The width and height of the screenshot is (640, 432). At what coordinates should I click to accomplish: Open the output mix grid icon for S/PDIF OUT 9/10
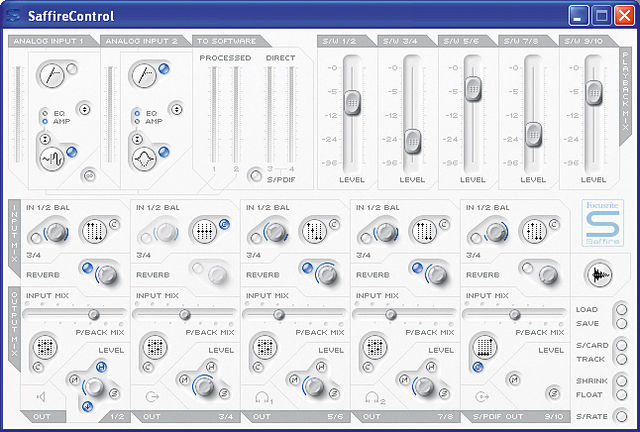point(484,347)
